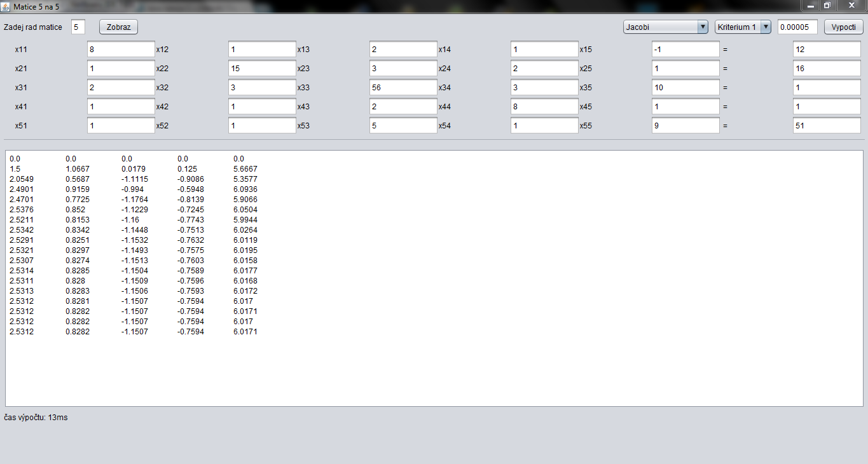Select the x45 input field
This screenshot has width=868, height=464.
(x=685, y=107)
